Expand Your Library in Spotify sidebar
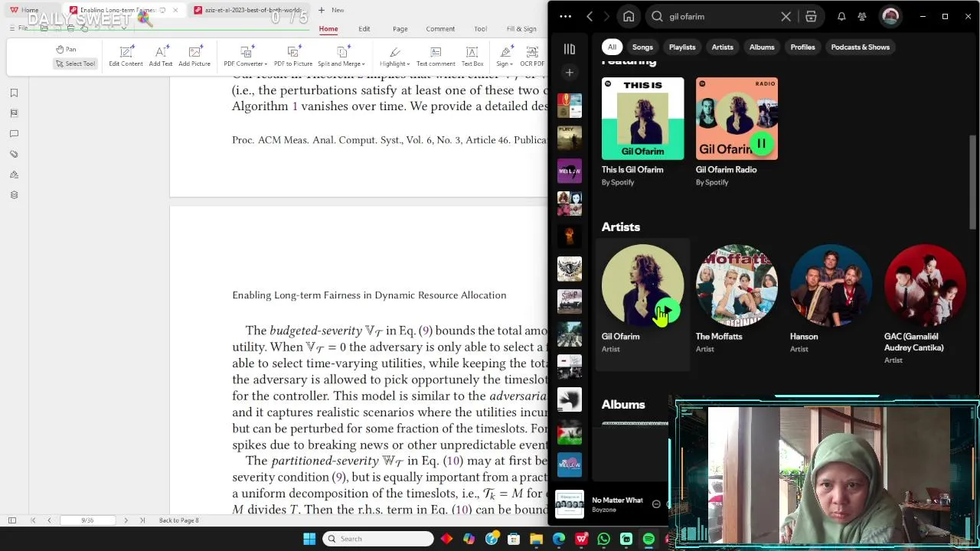Viewport: 980px width, 551px height. coord(569,49)
